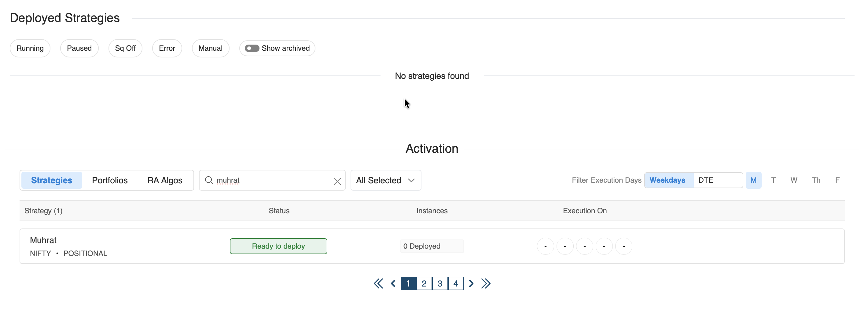Click the search magnifier icon
The width and height of the screenshot is (868, 325).
tap(209, 180)
